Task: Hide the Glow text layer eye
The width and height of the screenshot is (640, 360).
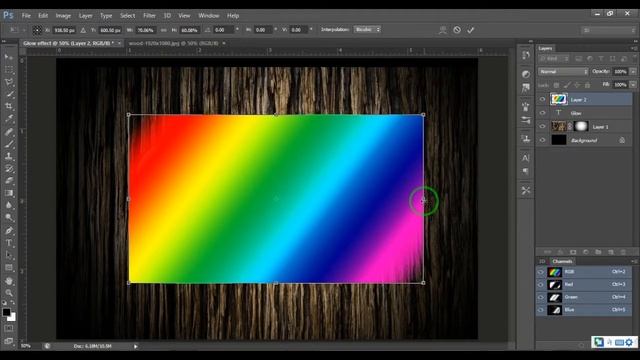Action: click(542, 113)
